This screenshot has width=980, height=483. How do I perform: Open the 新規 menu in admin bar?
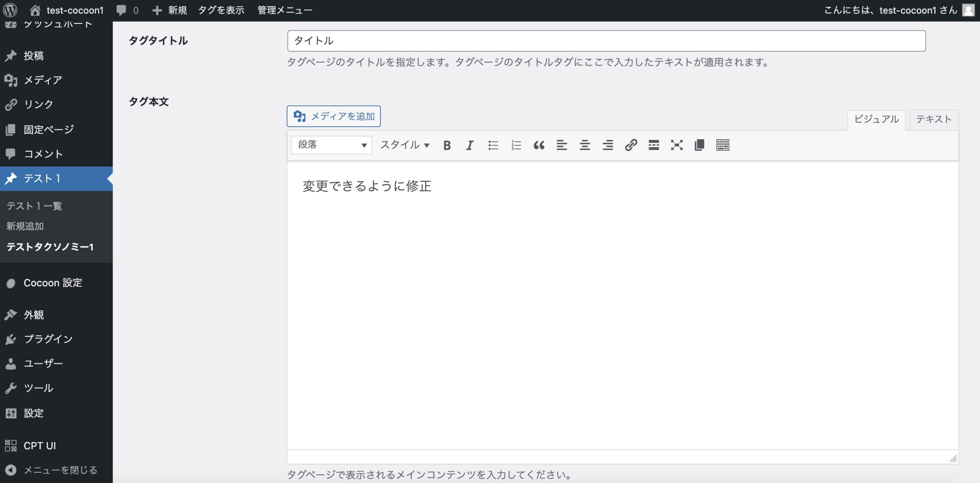pos(170,10)
